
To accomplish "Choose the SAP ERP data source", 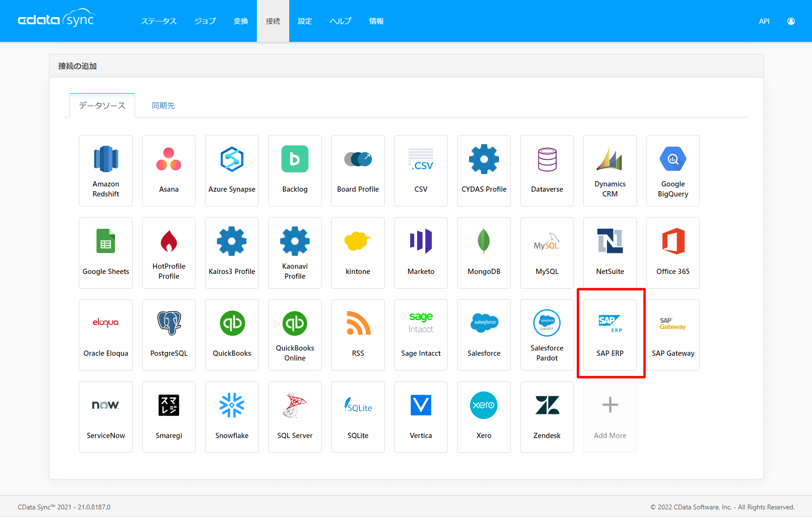I will pyautogui.click(x=610, y=335).
